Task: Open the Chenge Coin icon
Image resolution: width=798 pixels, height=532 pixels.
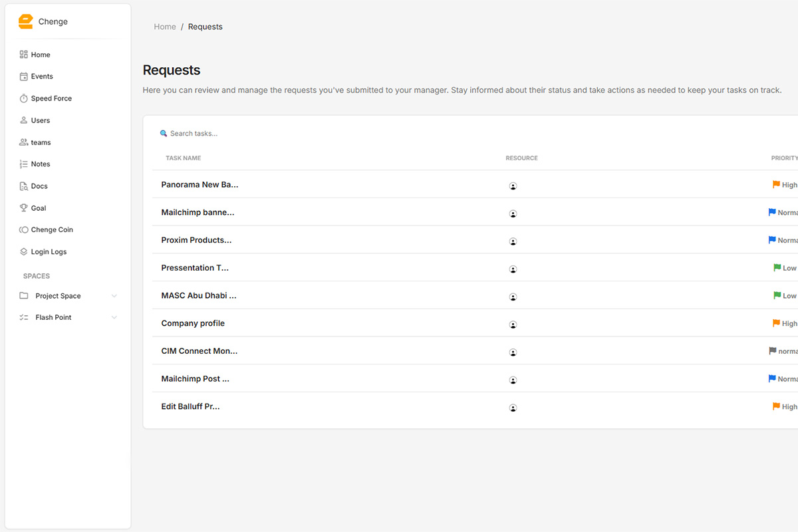Action: pos(24,230)
